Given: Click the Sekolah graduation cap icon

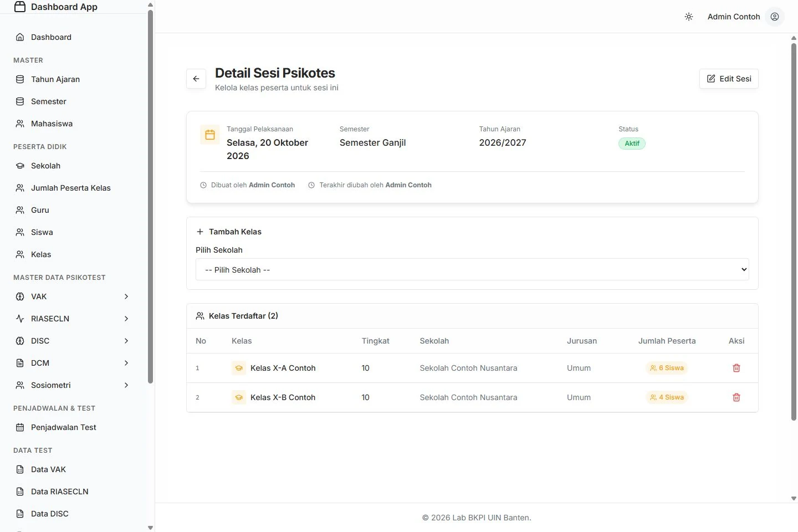Looking at the screenshot, I should pos(20,166).
